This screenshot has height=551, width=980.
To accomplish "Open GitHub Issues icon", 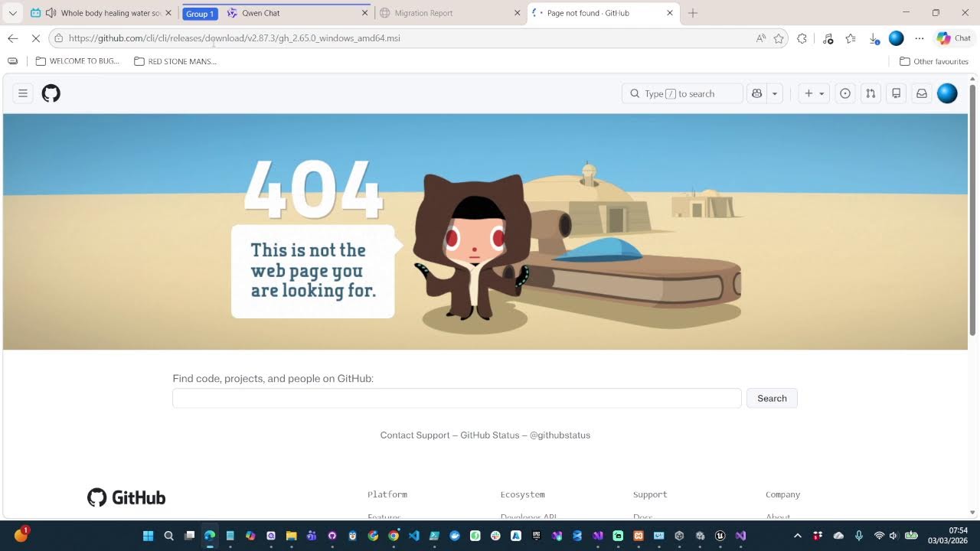I will click(x=845, y=93).
